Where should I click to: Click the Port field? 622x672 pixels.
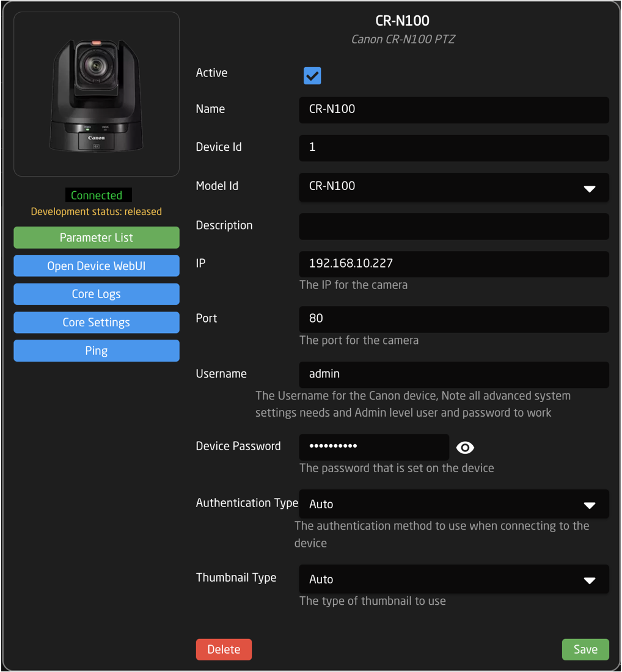[x=454, y=320]
